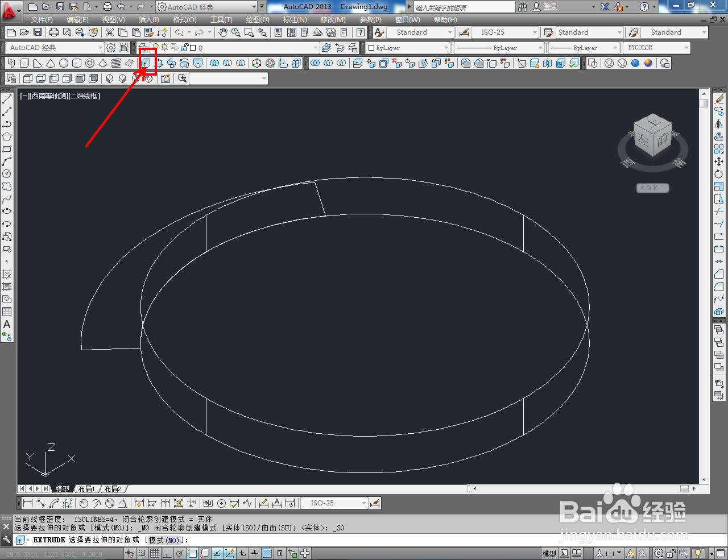
Task: Toggle layer lock padlock icon
Action: 184,48
